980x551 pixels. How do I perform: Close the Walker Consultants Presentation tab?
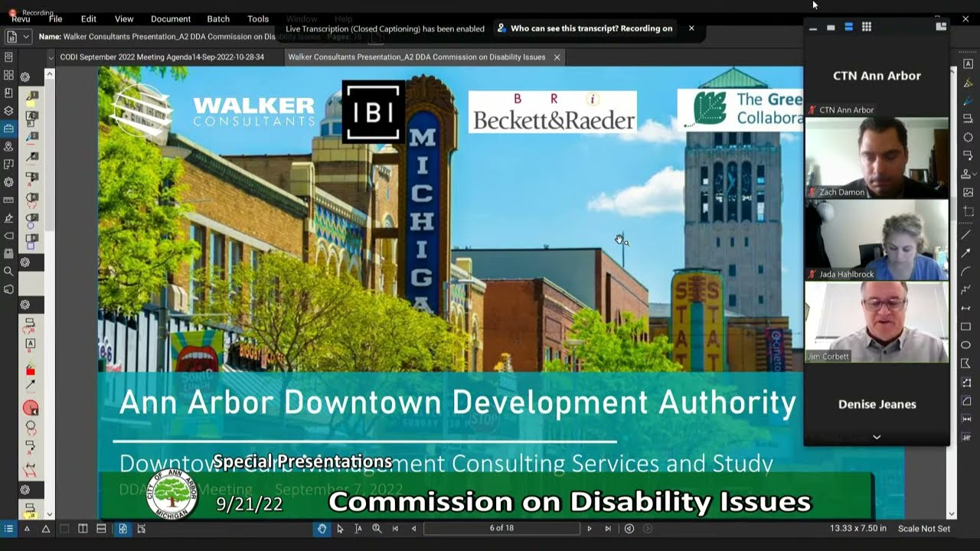(557, 57)
